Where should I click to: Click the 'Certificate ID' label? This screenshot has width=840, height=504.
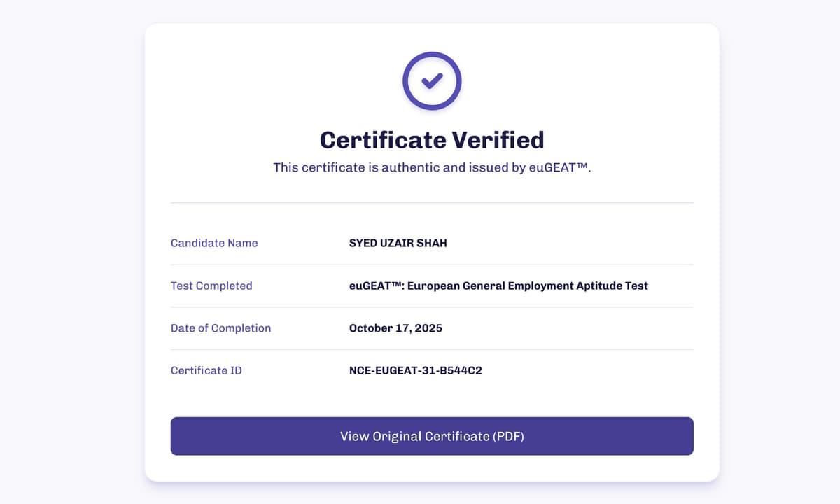tap(206, 370)
